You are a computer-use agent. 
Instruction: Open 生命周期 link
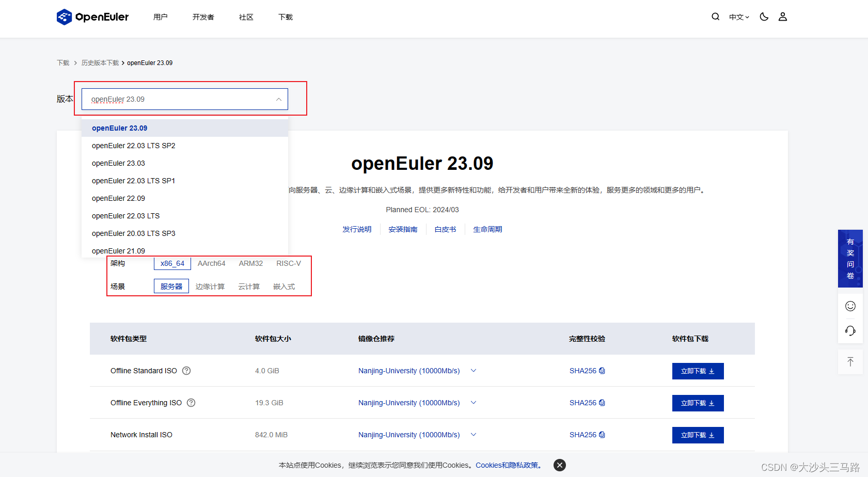pyautogui.click(x=487, y=229)
